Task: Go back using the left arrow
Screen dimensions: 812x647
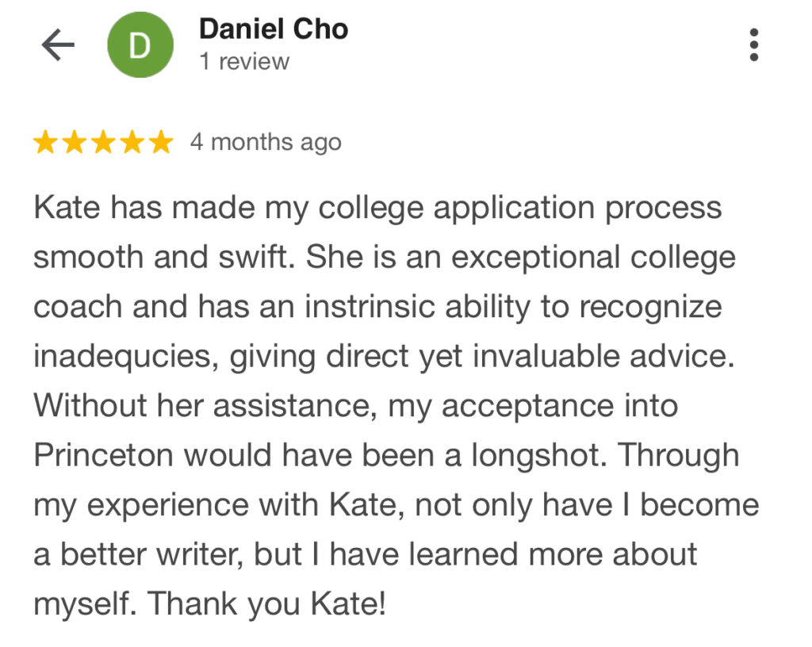Action: tap(58, 45)
